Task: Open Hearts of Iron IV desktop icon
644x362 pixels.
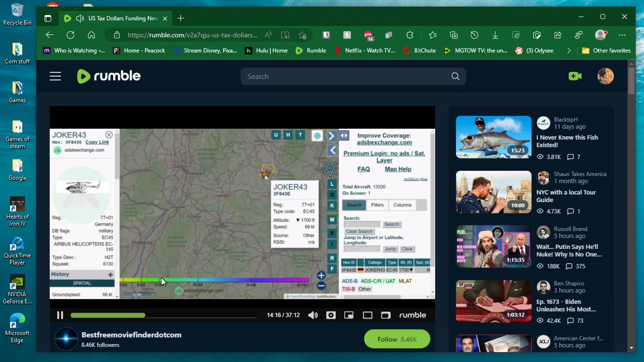Action: click(17, 212)
